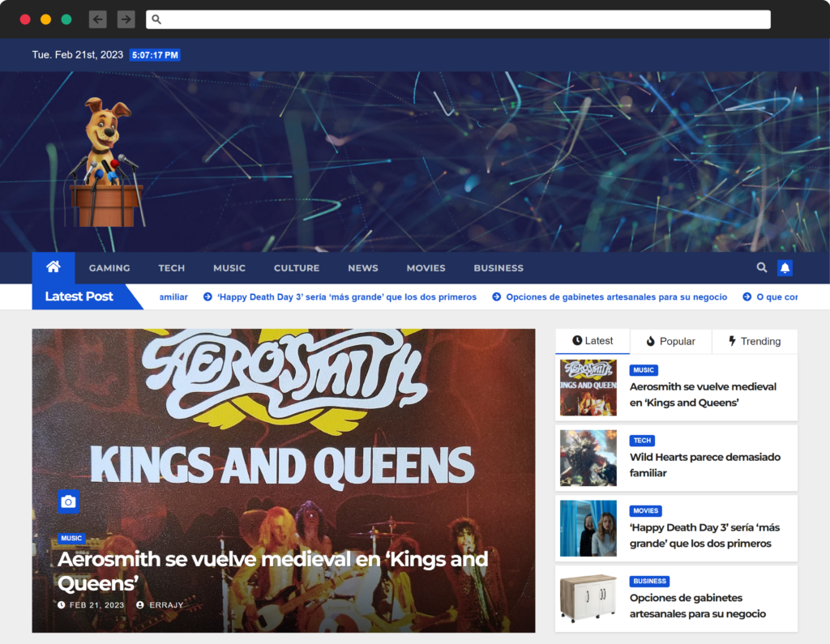Click the dog mascot site logo
Screen dimensions: 830x644
click(106, 162)
